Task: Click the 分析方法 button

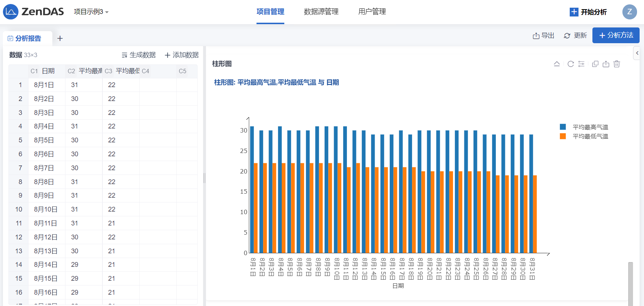Action: (616, 35)
